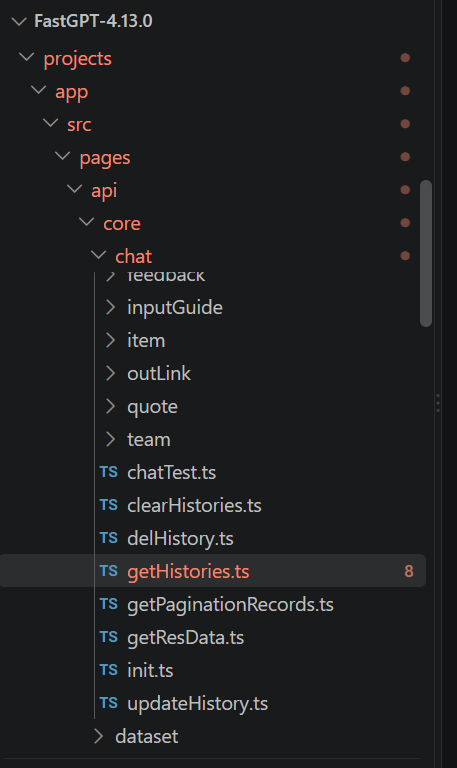
Task: Open the updateHistory.ts file
Action: point(197,703)
